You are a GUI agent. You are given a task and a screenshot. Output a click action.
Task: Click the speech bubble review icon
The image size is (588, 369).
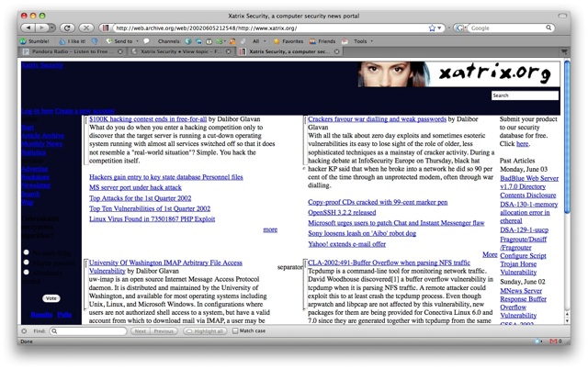point(147,41)
